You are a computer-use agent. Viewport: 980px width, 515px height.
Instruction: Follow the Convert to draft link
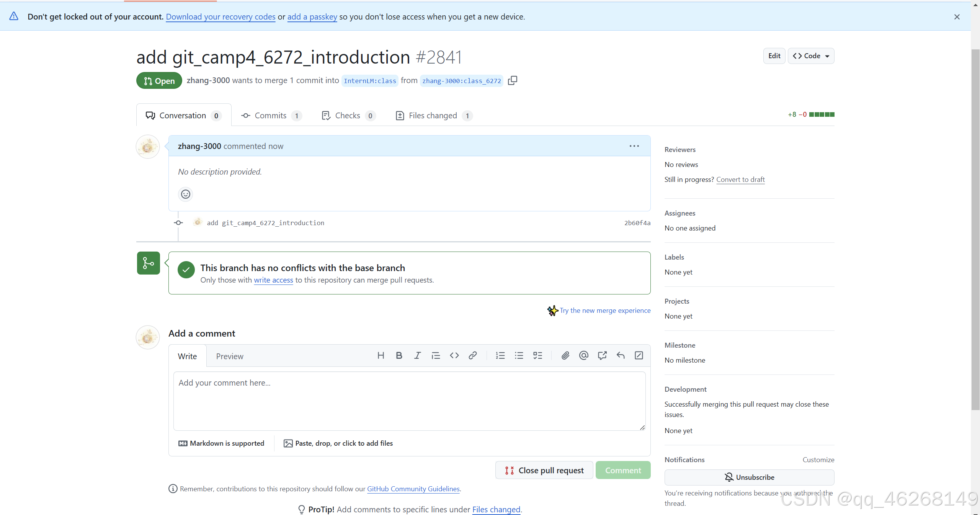coord(740,180)
